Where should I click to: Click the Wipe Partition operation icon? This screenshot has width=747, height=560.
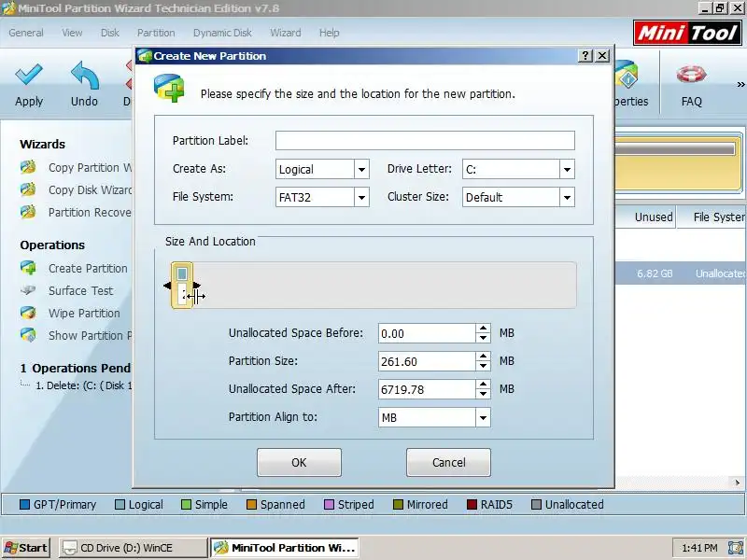pos(28,313)
